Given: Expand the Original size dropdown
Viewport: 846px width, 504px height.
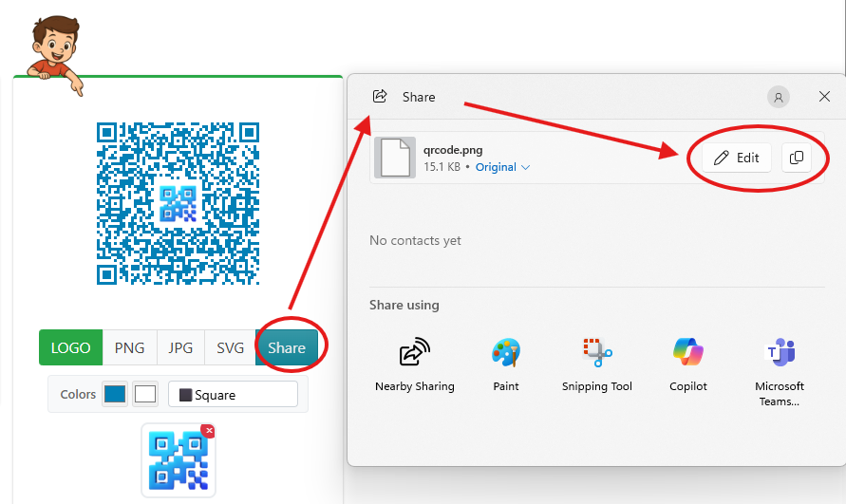Looking at the screenshot, I should pyautogui.click(x=502, y=167).
